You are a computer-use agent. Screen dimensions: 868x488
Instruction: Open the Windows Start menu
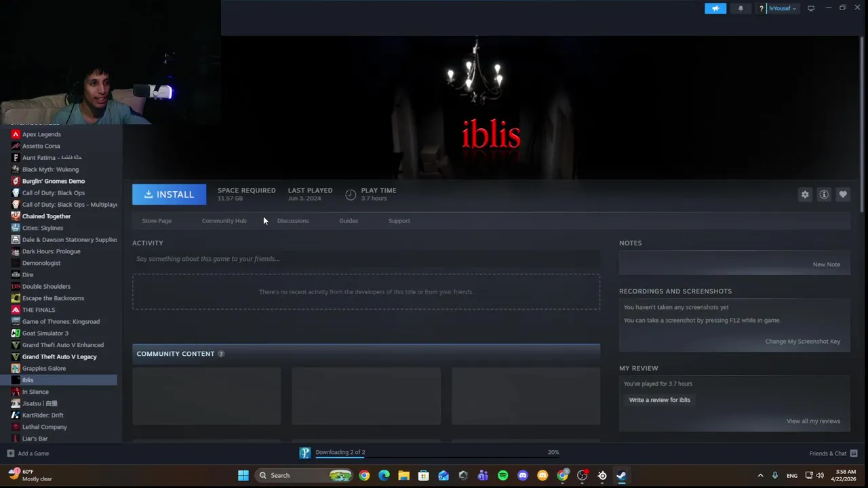tap(243, 475)
